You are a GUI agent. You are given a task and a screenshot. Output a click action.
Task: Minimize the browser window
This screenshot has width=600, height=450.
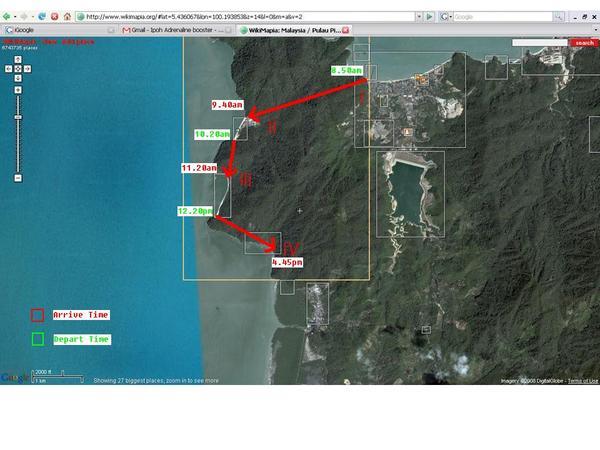click(575, 17)
